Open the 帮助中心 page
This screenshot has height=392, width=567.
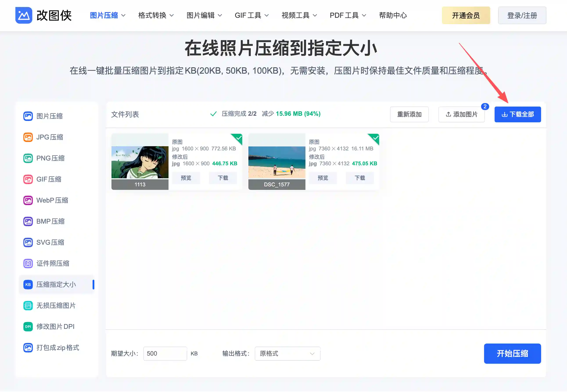point(393,15)
